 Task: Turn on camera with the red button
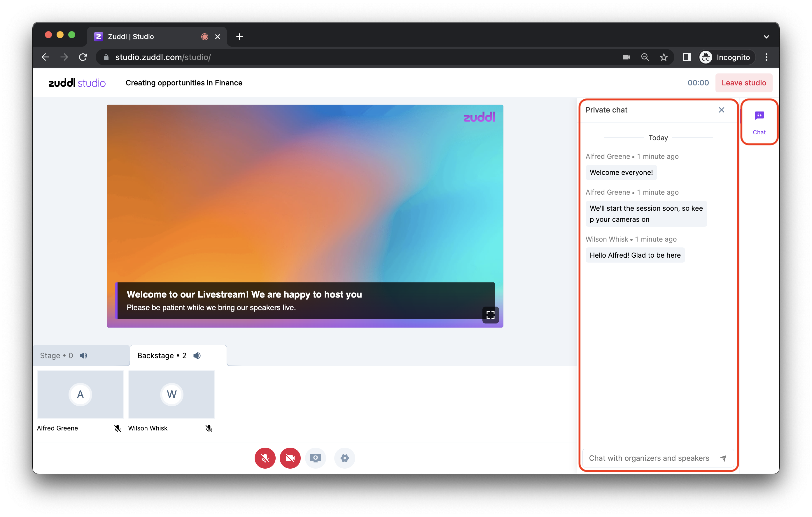click(290, 458)
